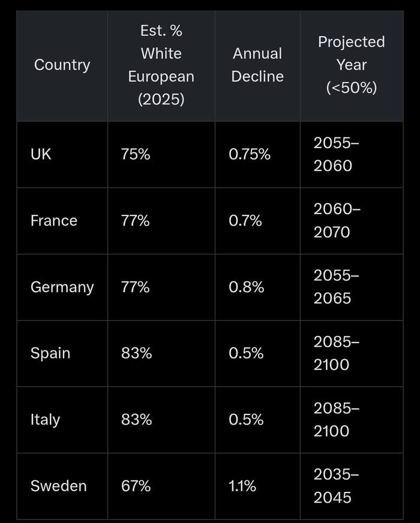Select the Annual Decline column header
Screen dimensions: 420x523
(x=257, y=65)
